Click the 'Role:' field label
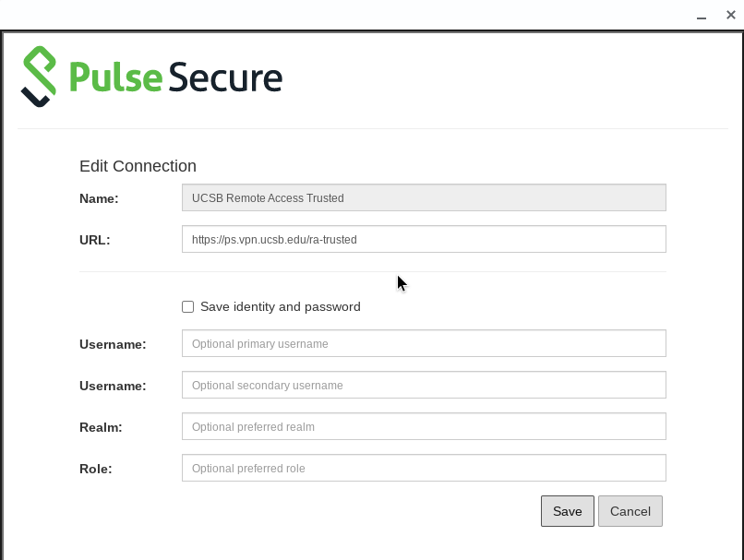The width and height of the screenshot is (744, 560). (95, 469)
